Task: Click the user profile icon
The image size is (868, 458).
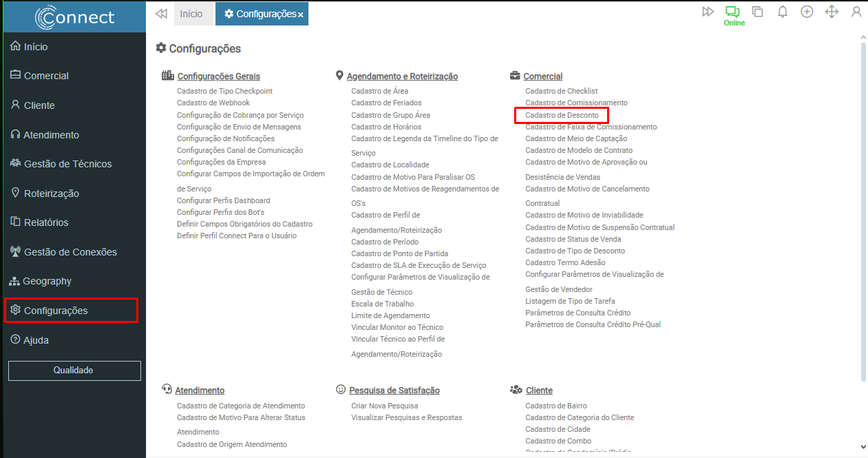Action: (856, 12)
